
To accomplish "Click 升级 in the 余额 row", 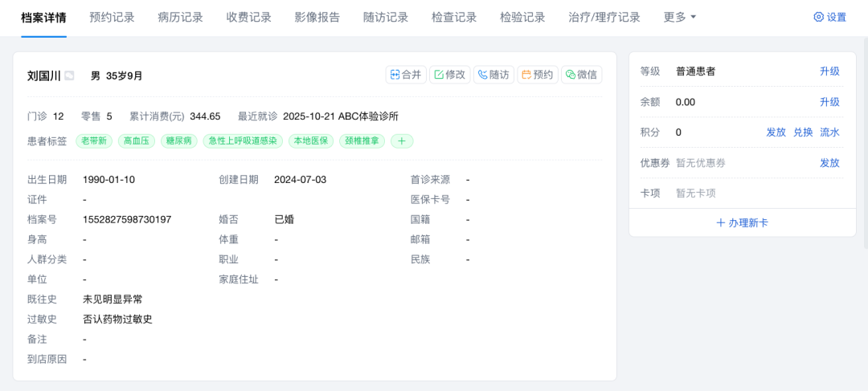I will coord(829,102).
